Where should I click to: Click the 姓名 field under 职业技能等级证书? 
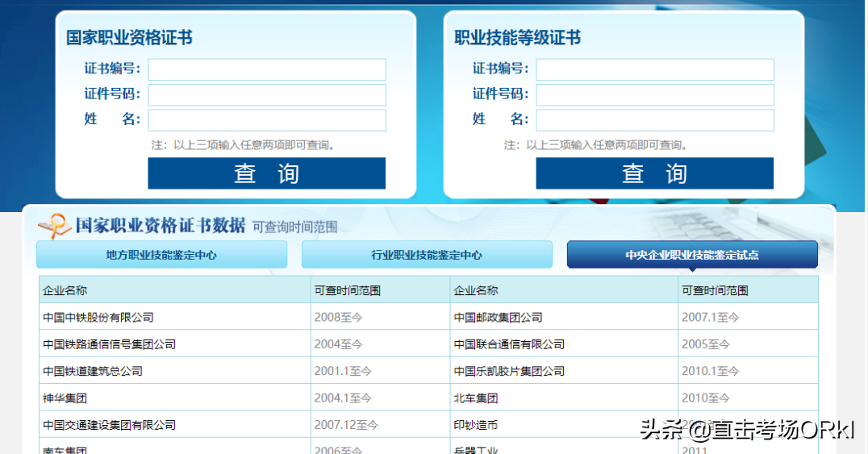(655, 120)
